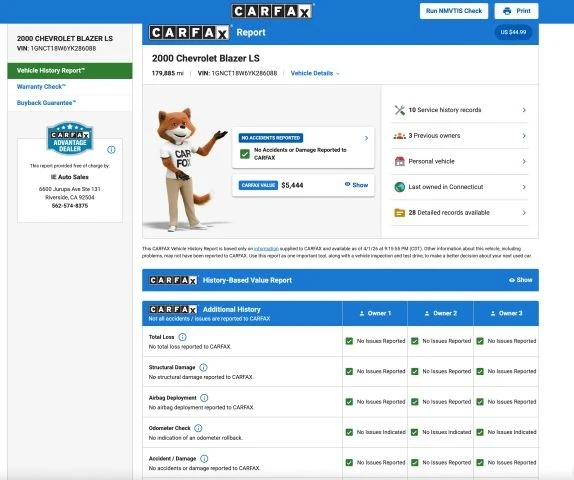Click the Airbag Deployment info icon
Viewport: 574px width, 480px height.
pyautogui.click(x=204, y=398)
